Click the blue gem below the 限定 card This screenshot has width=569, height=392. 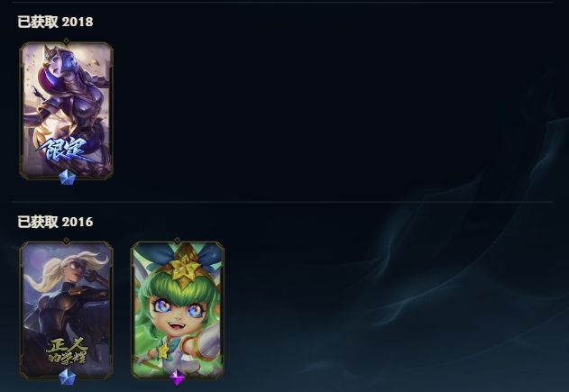pyautogui.click(x=67, y=178)
